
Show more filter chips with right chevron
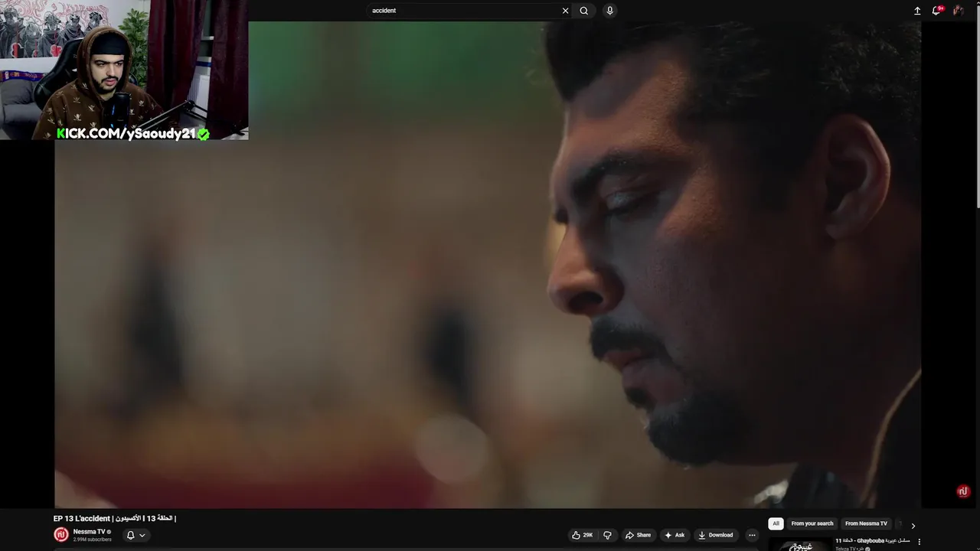[x=913, y=526]
